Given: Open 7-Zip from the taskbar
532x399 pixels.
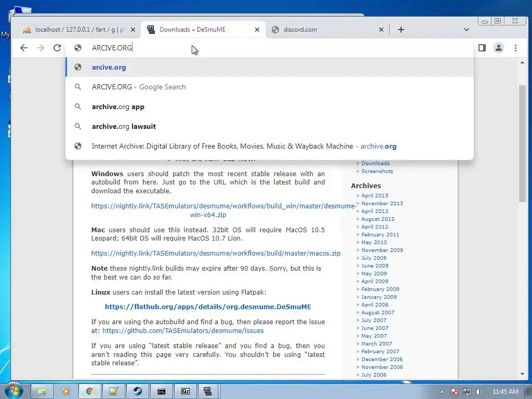Looking at the screenshot, I should pyautogui.click(x=185, y=392).
